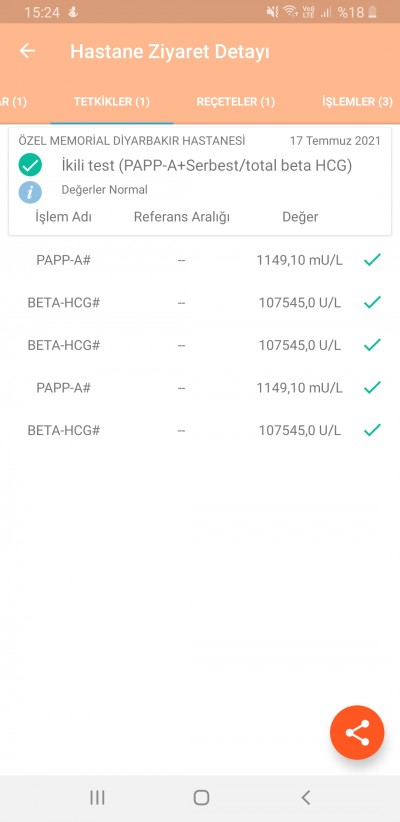
Task: Tap the checkmark on last BETA-HCG# row
Action: (372, 430)
